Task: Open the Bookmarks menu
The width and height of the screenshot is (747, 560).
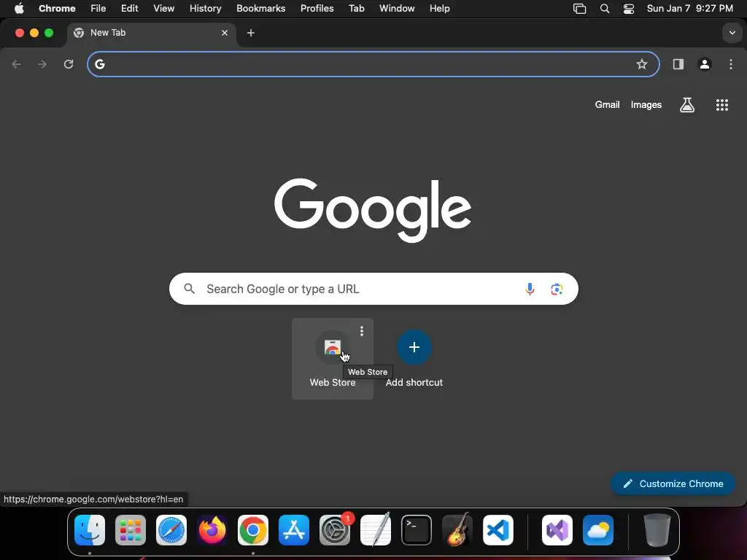Action: click(x=261, y=9)
